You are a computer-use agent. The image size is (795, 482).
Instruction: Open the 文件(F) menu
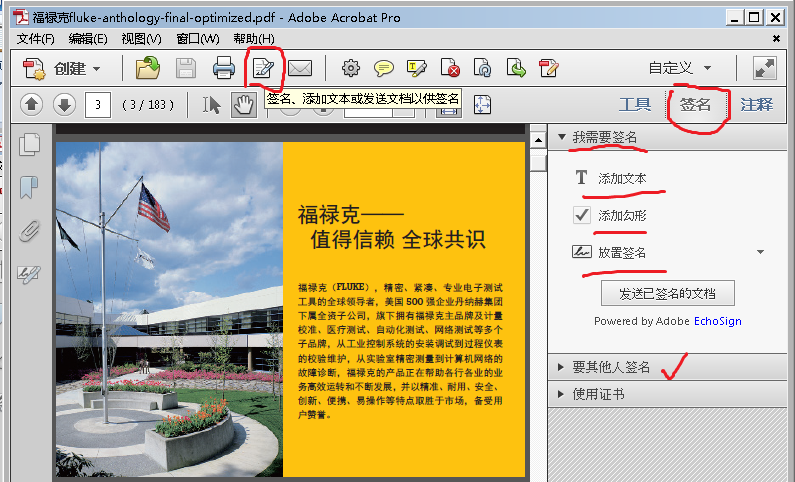tap(35, 39)
